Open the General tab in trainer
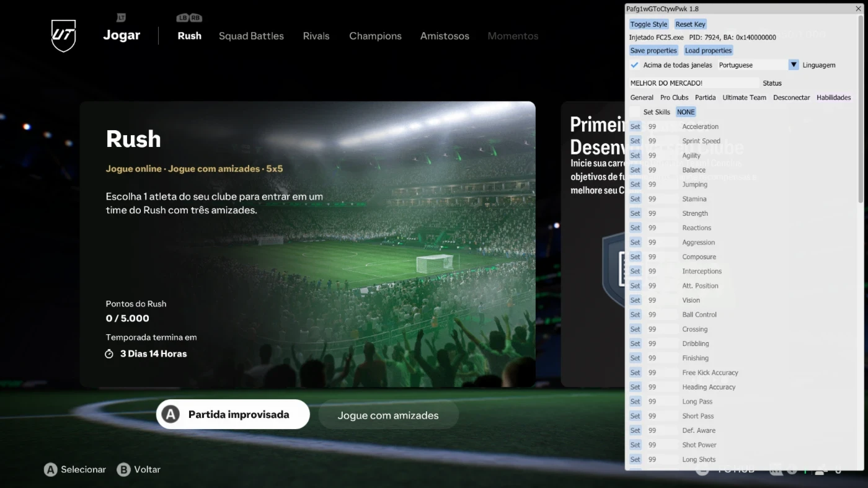Screen dimensions: 868x488 pos(642,97)
